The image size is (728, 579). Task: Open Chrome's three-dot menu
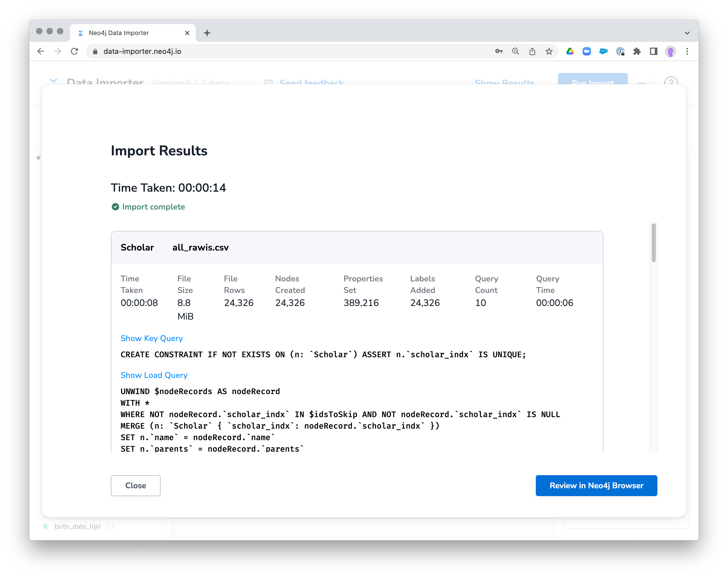[x=687, y=51]
